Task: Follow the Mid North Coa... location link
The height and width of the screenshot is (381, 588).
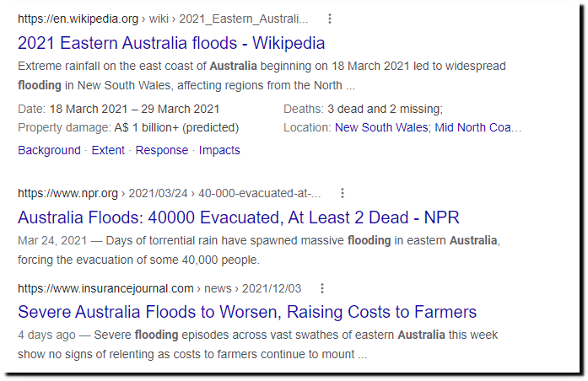Action: pyautogui.click(x=477, y=128)
